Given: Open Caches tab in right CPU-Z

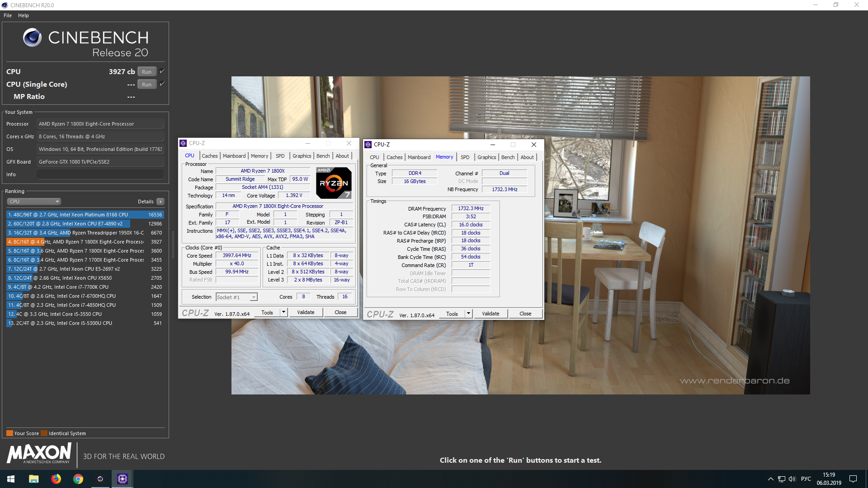Looking at the screenshot, I should click(x=395, y=157).
